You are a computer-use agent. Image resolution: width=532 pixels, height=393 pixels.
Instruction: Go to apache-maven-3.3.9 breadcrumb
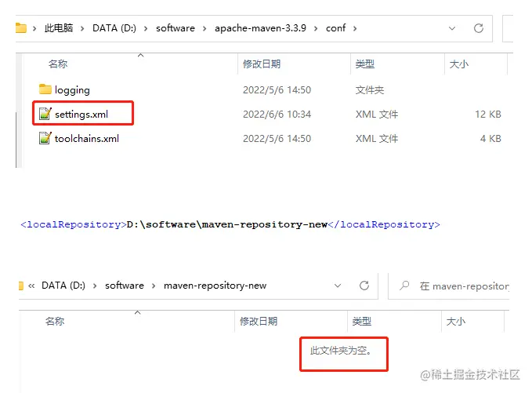point(260,28)
